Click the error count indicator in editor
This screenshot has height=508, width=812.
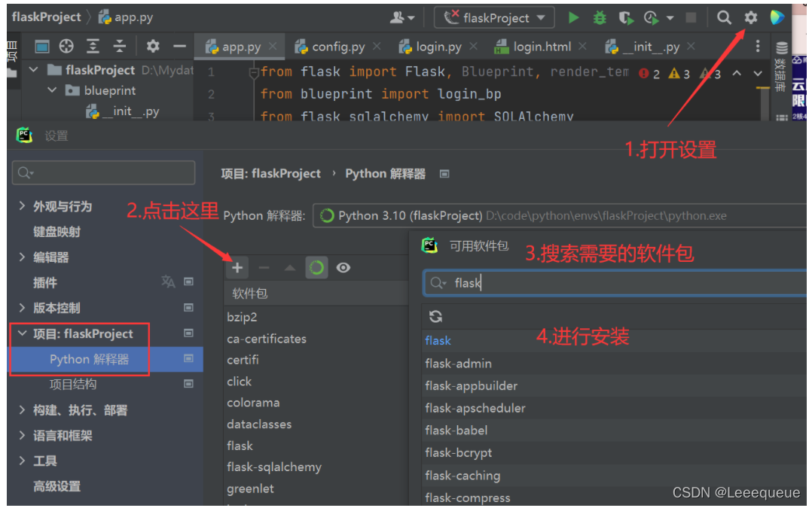[x=649, y=74]
